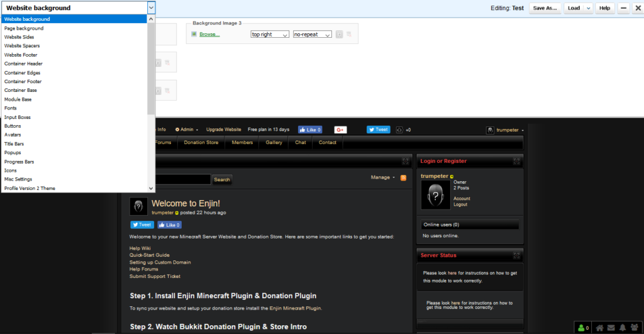
Task: Click trumpeter's large avatar in login module
Action: tap(435, 195)
